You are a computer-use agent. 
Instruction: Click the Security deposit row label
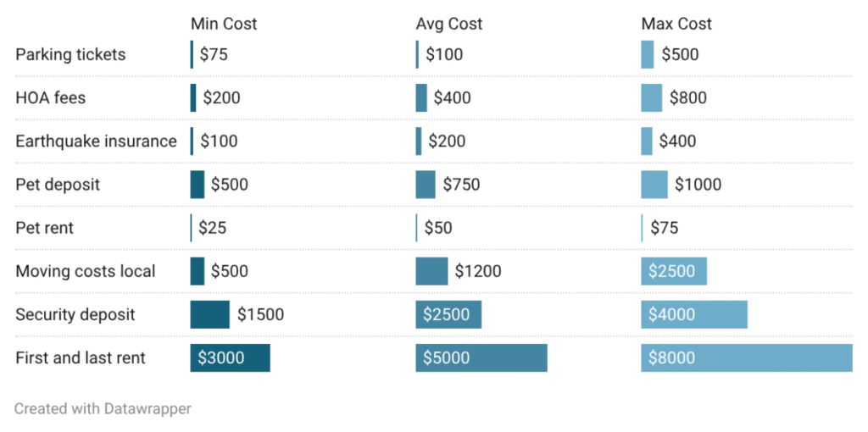[75, 314]
